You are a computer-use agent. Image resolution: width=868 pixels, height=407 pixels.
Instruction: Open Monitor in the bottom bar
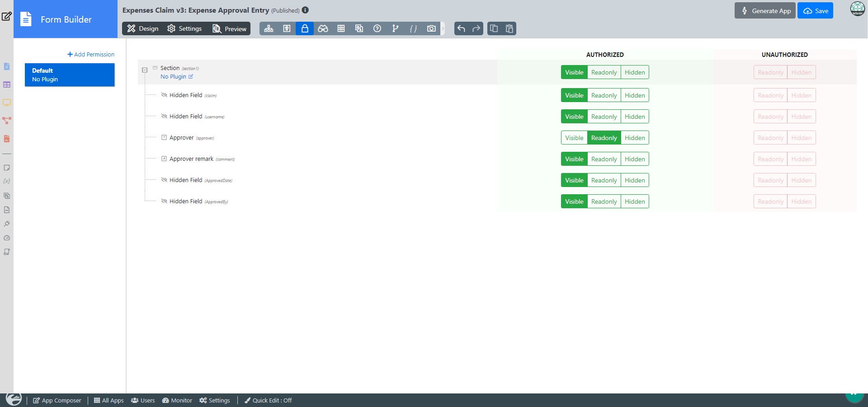[x=177, y=400]
